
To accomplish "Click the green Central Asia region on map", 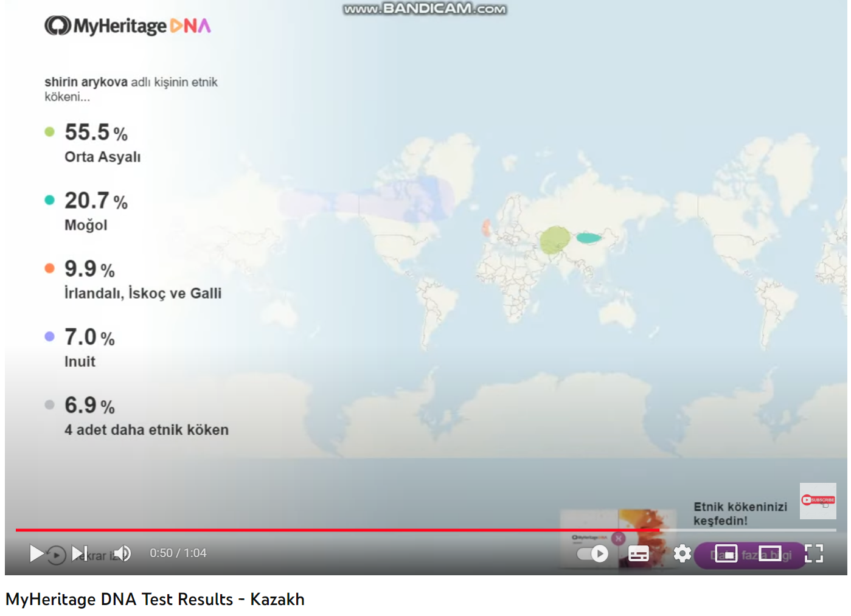I will pyautogui.click(x=555, y=240).
